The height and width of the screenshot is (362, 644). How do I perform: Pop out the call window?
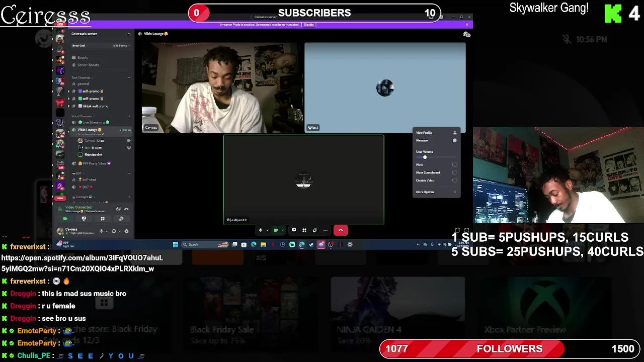457,230
